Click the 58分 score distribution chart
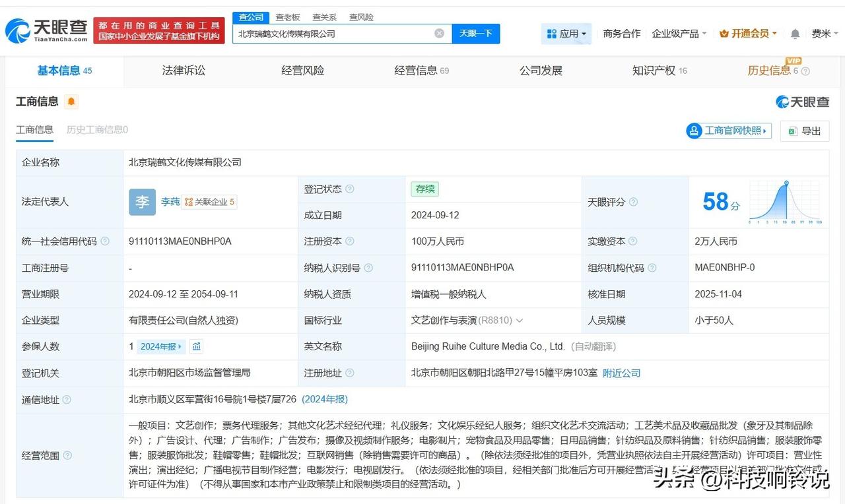 coord(786,203)
